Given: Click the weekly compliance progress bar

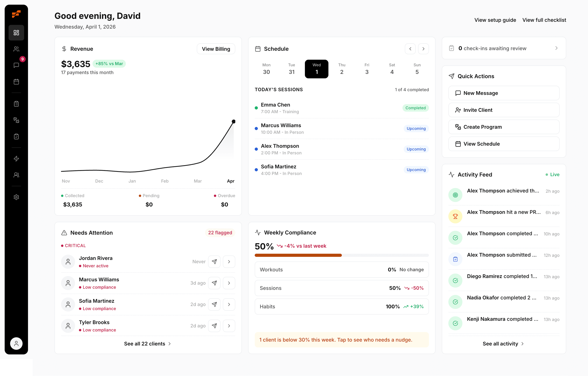Looking at the screenshot, I should point(341,255).
